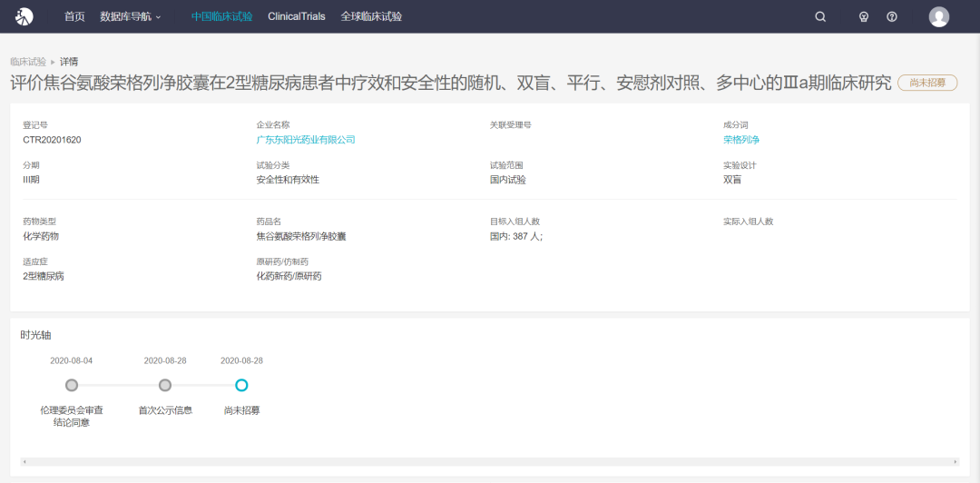Click the 化学药物 drug type value

tap(41, 236)
